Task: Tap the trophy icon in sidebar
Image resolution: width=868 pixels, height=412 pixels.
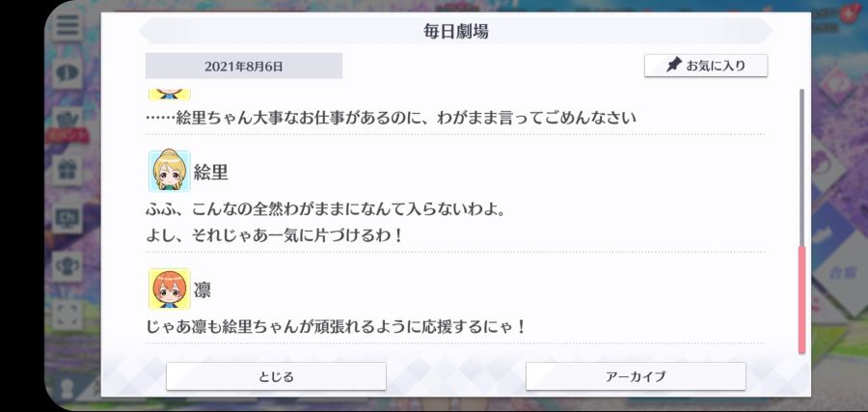Action: pyautogui.click(x=68, y=266)
